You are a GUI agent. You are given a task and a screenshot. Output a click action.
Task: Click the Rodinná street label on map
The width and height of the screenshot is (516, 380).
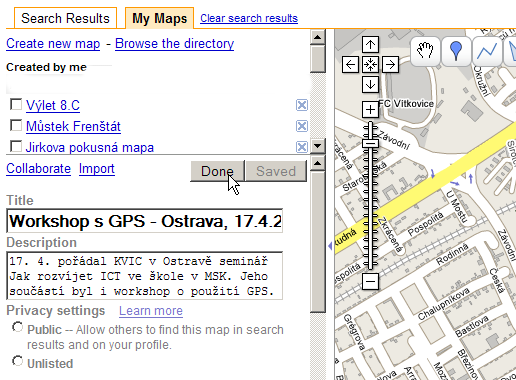pos(452,254)
